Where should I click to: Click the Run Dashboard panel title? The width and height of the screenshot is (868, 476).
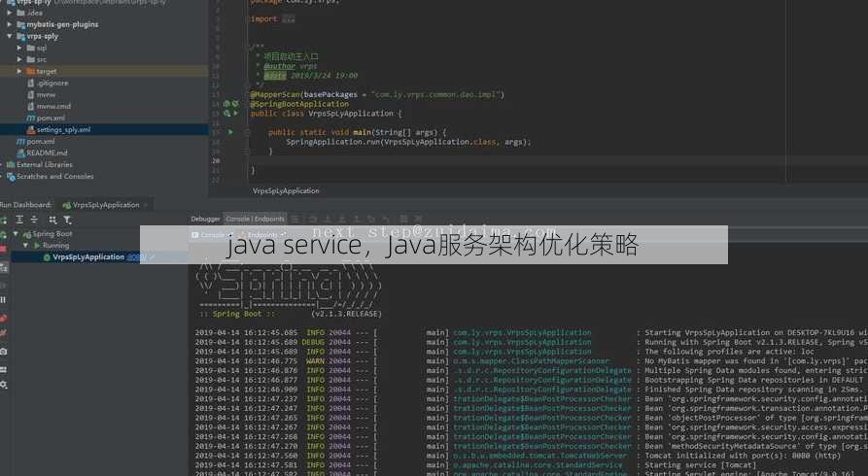pyautogui.click(x=25, y=205)
